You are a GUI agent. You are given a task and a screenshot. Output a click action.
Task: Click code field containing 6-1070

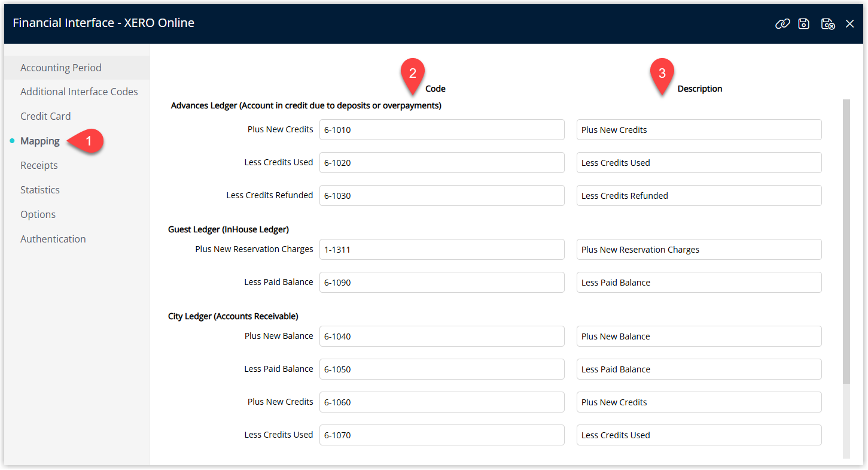tap(442, 435)
